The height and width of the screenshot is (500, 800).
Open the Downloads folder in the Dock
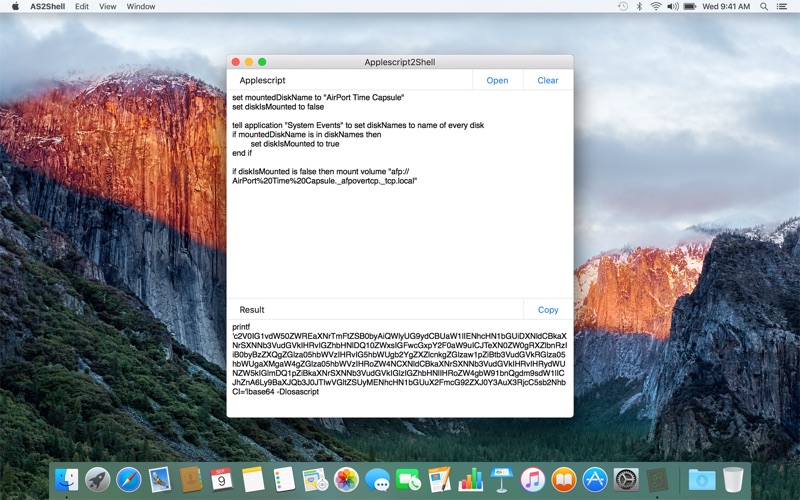(702, 480)
